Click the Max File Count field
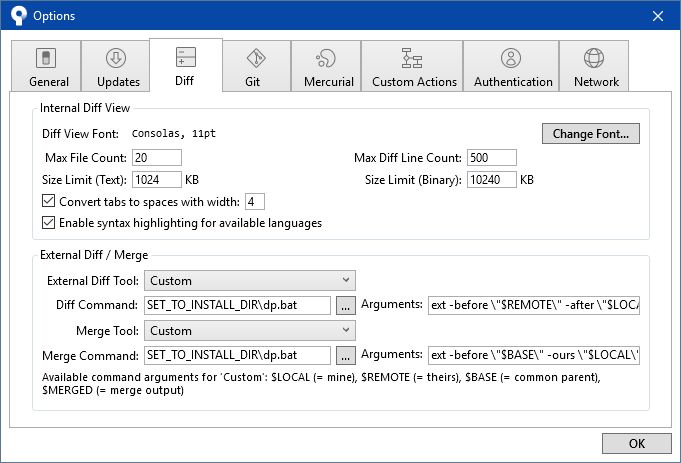The image size is (681, 463). (157, 158)
